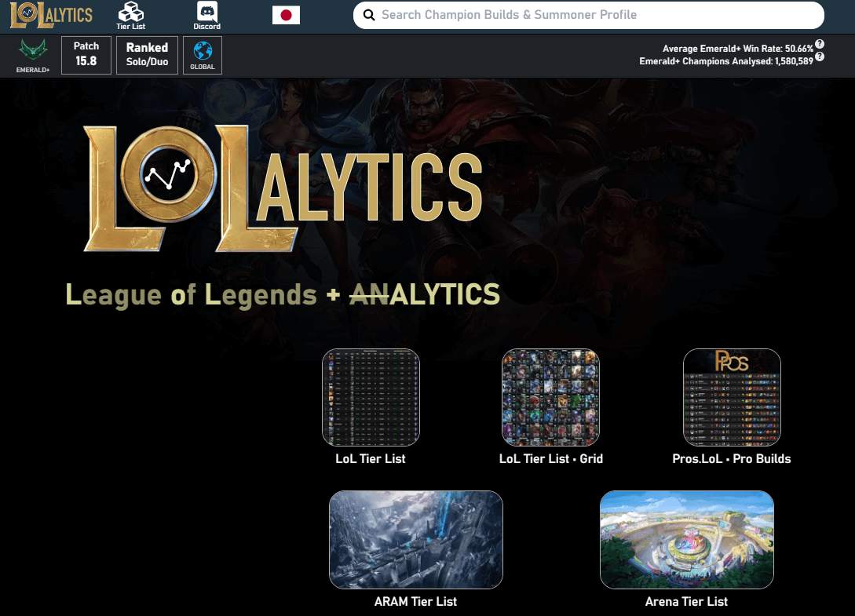This screenshot has height=616, width=855.
Task: Click 'League of Legends + ANALYTICS' heading
Action: point(283,295)
